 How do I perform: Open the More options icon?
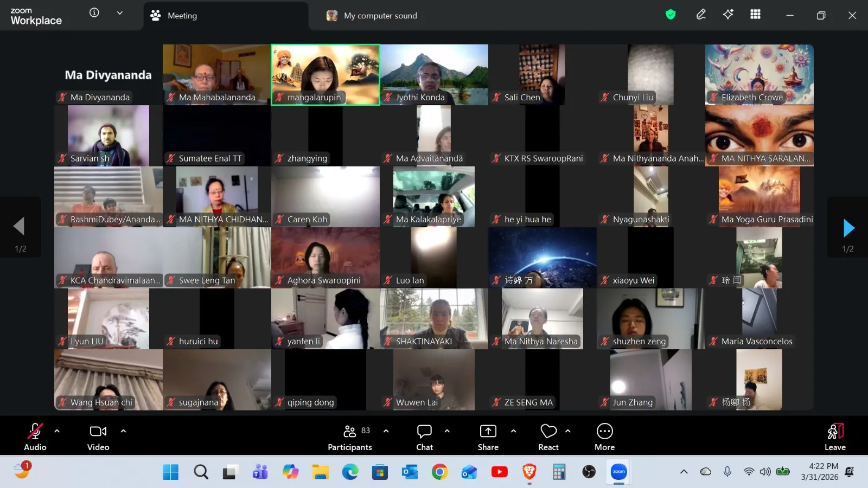[604, 431]
